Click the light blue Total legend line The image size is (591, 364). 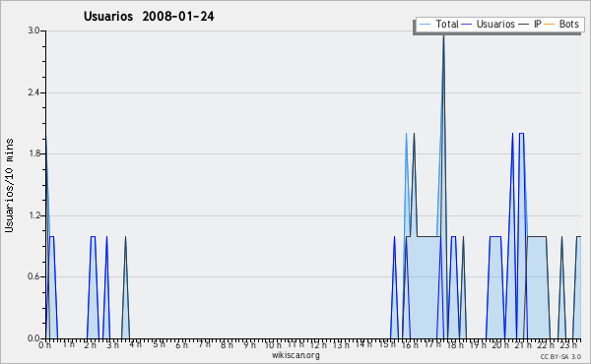[x=425, y=25]
